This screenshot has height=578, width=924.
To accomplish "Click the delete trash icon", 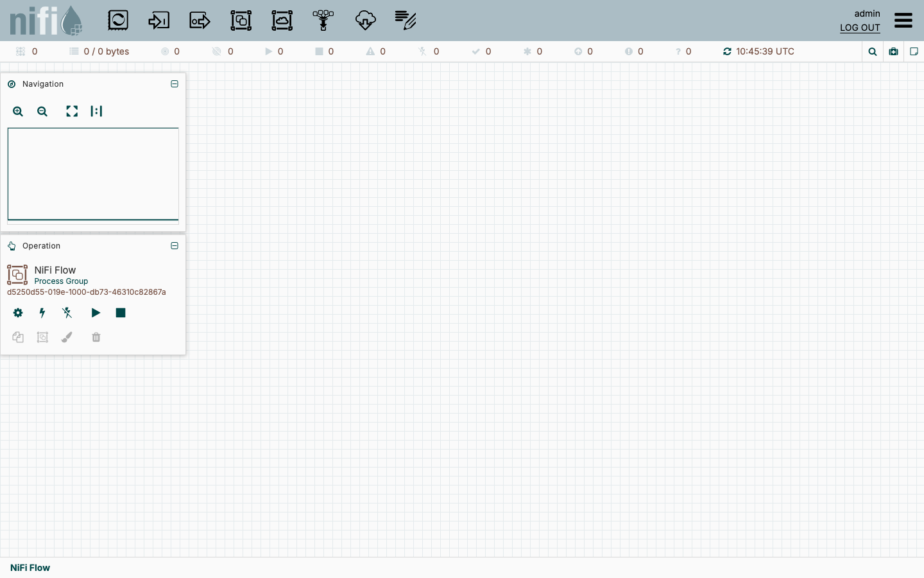I will (x=96, y=337).
